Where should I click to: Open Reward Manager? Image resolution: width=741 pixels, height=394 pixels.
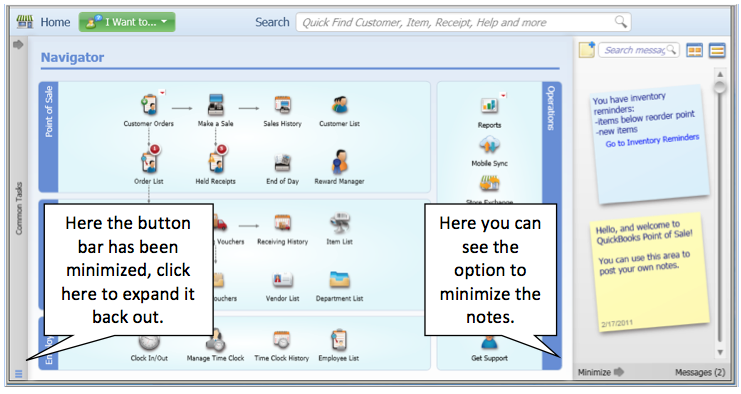pyautogui.click(x=339, y=163)
